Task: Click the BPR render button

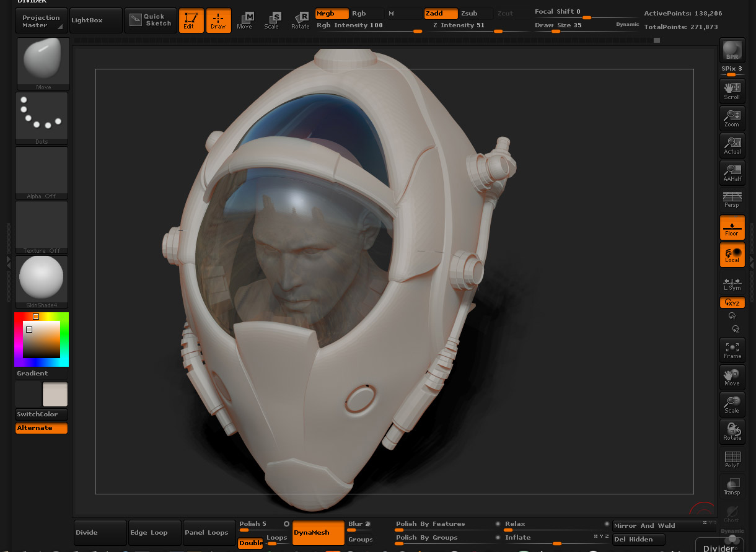Action: pyautogui.click(x=732, y=50)
